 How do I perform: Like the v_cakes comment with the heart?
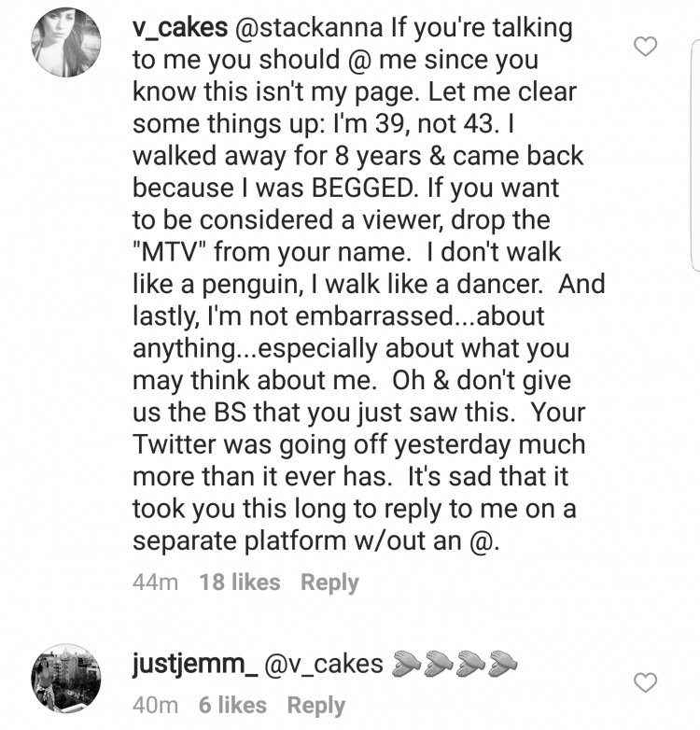[646, 47]
